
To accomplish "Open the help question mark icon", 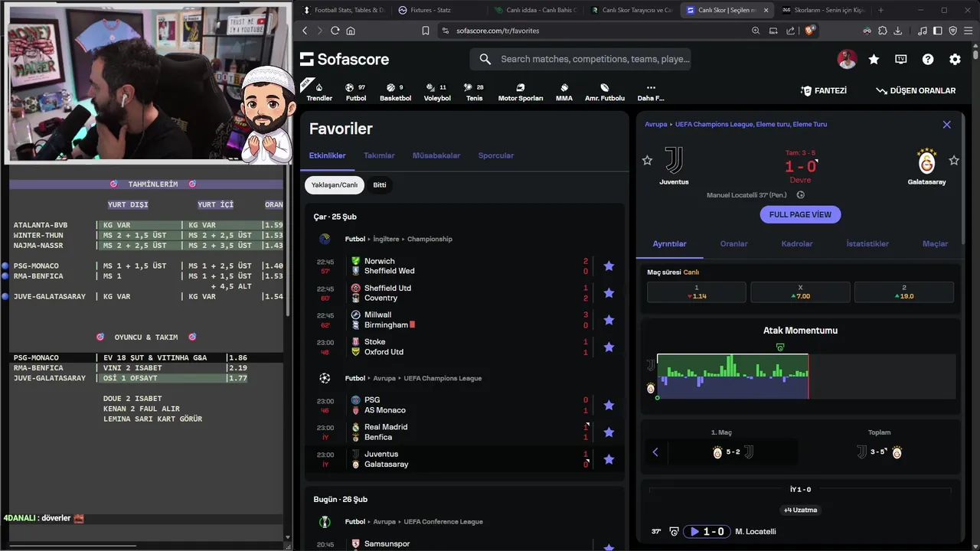I will point(928,59).
